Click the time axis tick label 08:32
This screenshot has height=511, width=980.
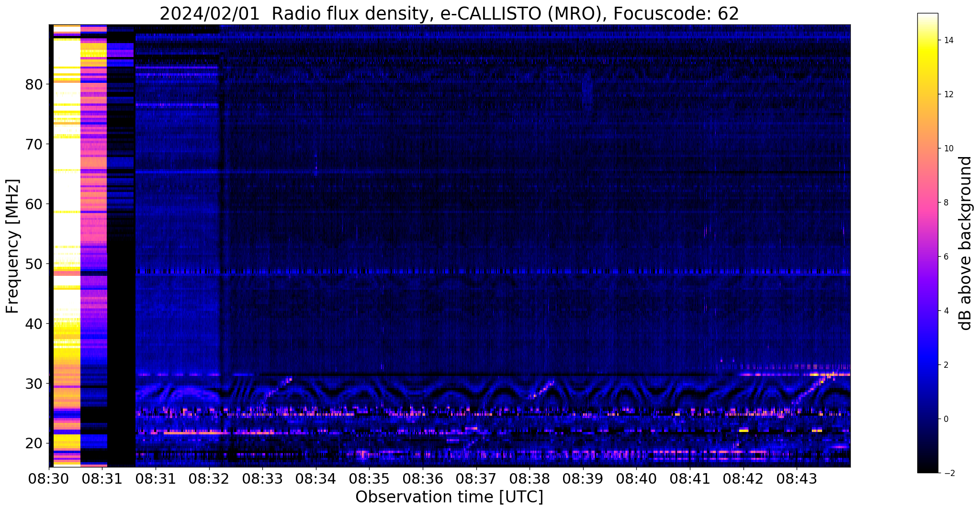(x=209, y=478)
